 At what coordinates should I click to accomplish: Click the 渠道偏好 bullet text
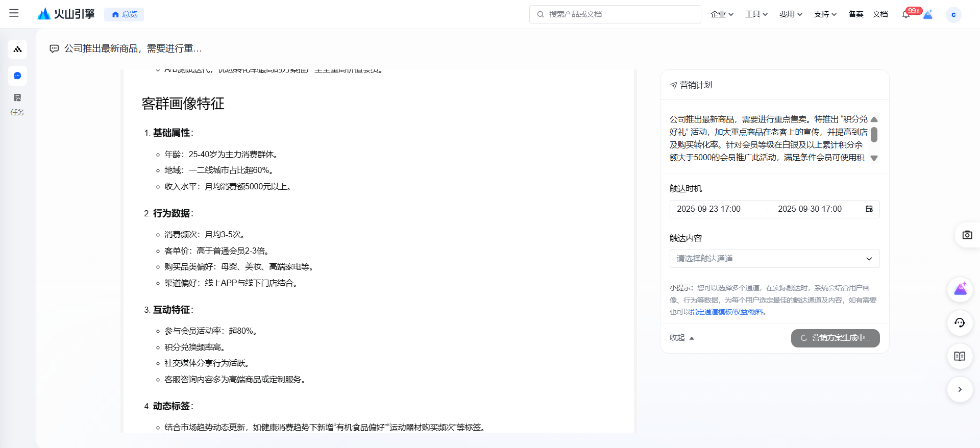[x=232, y=283]
